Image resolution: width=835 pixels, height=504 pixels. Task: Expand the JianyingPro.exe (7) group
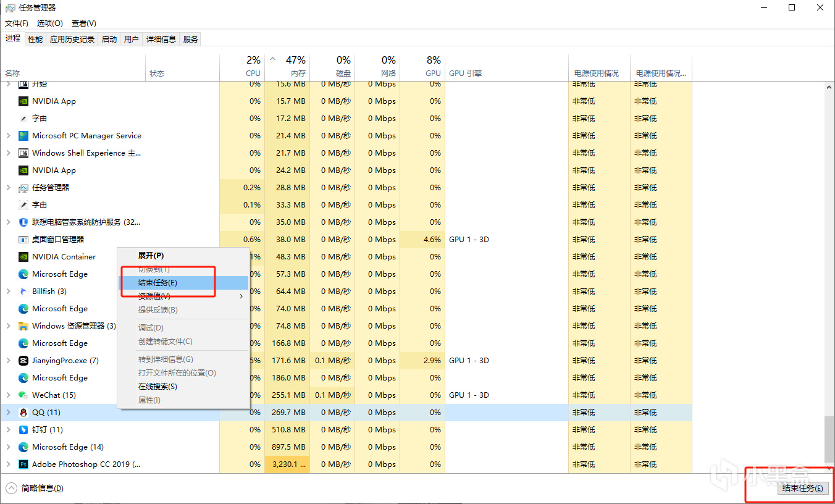click(8, 361)
